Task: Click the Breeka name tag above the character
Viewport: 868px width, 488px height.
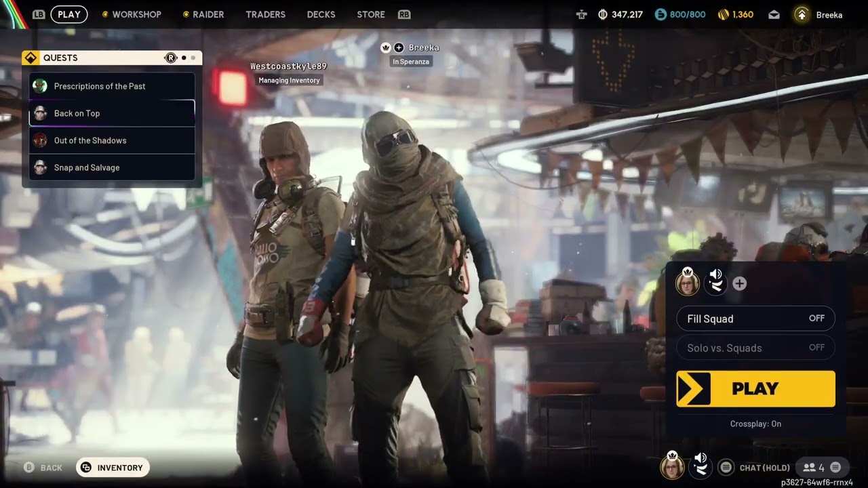Action: point(424,47)
